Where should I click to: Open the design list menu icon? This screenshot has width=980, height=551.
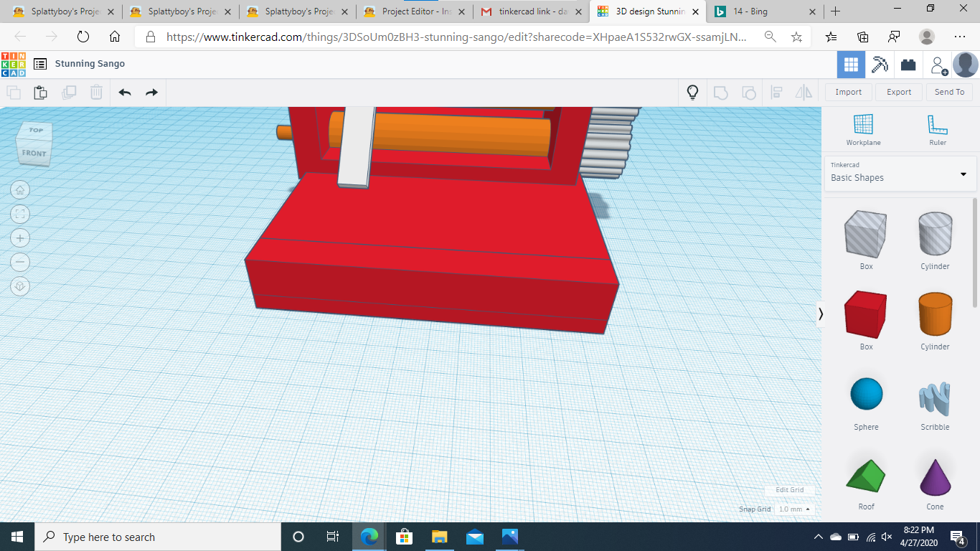(40, 64)
